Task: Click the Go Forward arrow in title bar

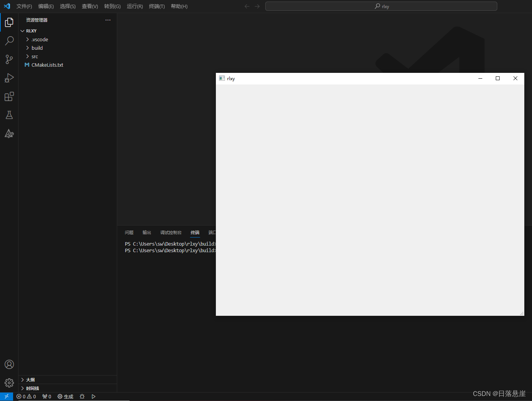Action: [x=257, y=6]
